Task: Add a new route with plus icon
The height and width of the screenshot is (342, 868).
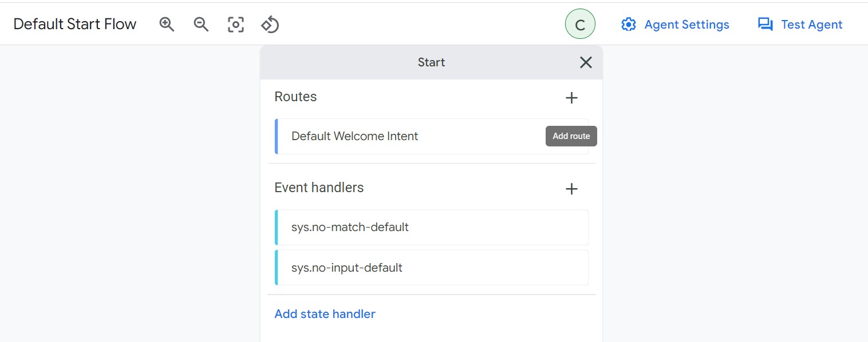Action: pyautogui.click(x=571, y=98)
